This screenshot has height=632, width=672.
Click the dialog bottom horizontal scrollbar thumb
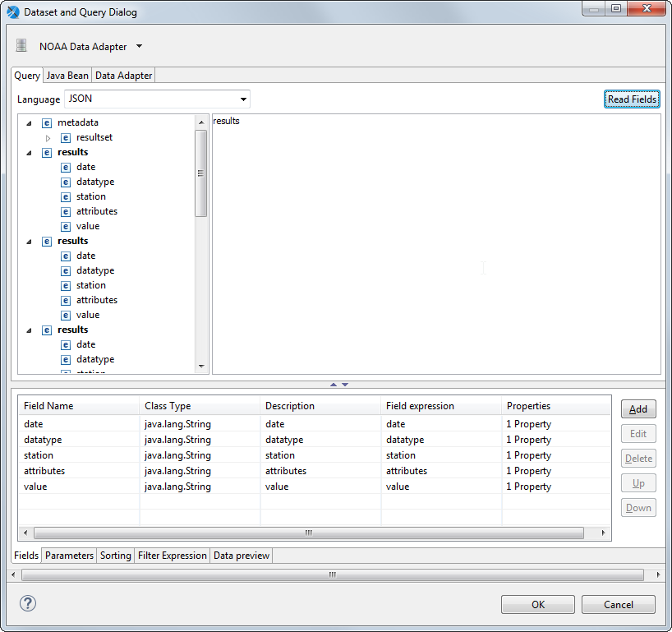coord(333,574)
